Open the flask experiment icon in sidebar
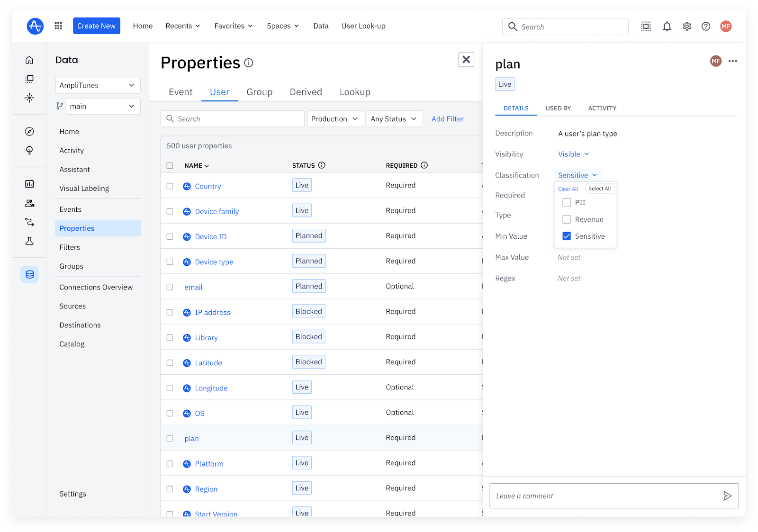Viewport: 758px width, 532px height. (29, 241)
